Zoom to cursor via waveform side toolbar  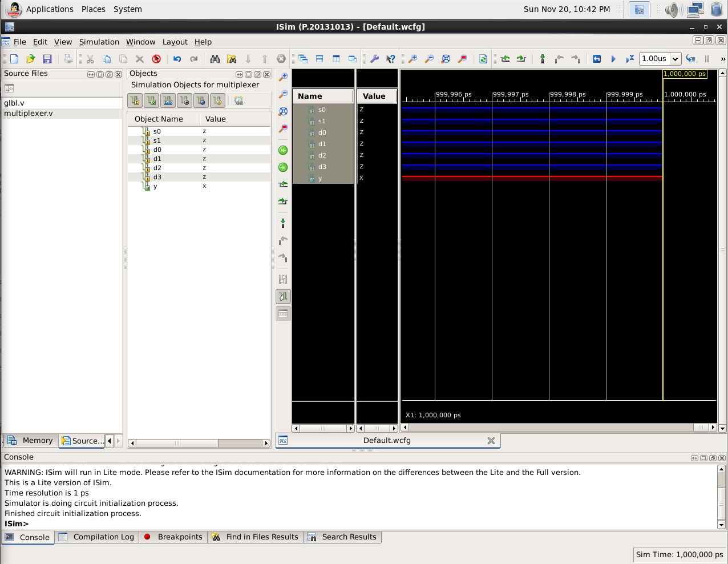(x=283, y=128)
